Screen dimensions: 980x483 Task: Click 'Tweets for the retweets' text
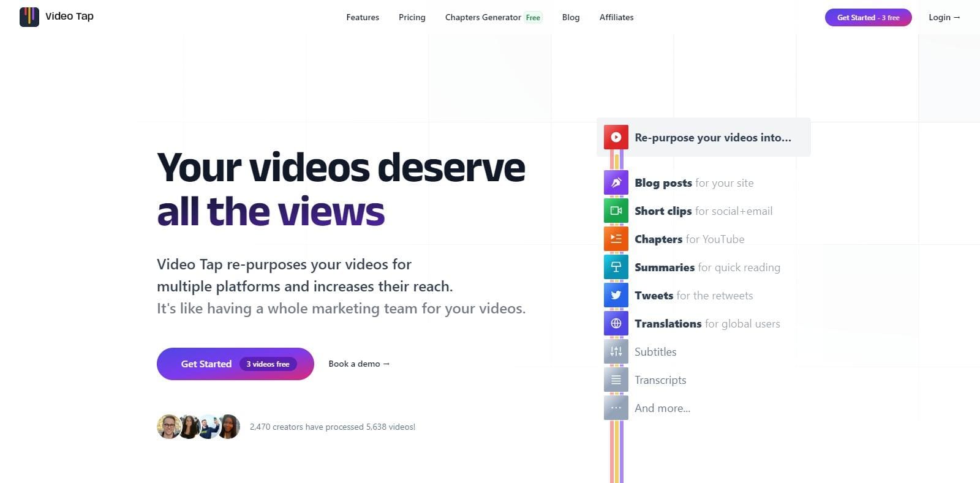pos(694,296)
